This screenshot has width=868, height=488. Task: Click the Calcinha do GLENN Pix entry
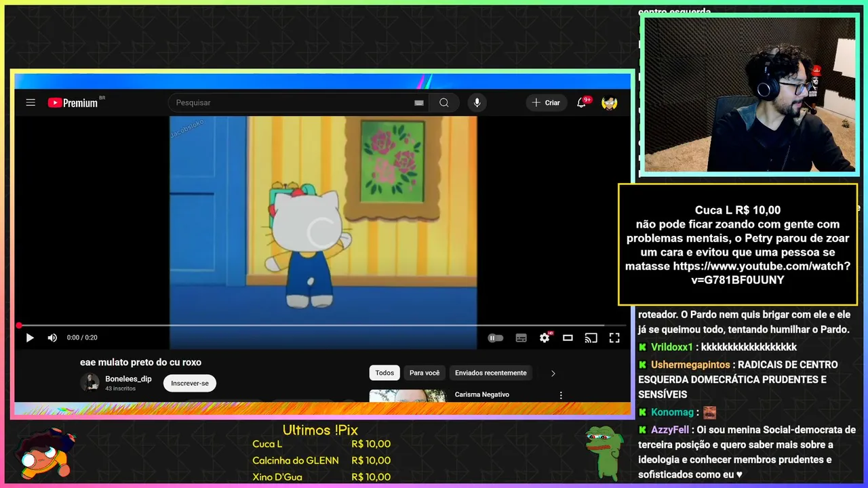click(321, 460)
